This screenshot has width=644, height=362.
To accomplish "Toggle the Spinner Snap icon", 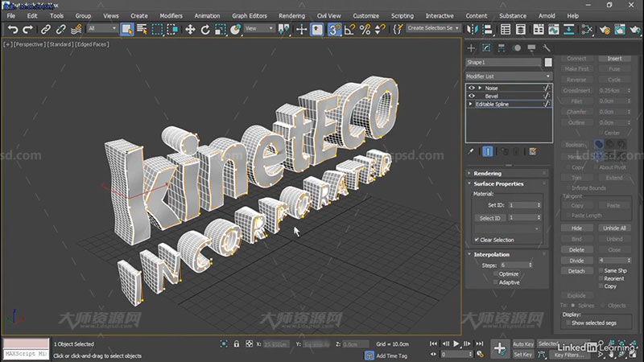I will pyautogui.click(x=380, y=29).
